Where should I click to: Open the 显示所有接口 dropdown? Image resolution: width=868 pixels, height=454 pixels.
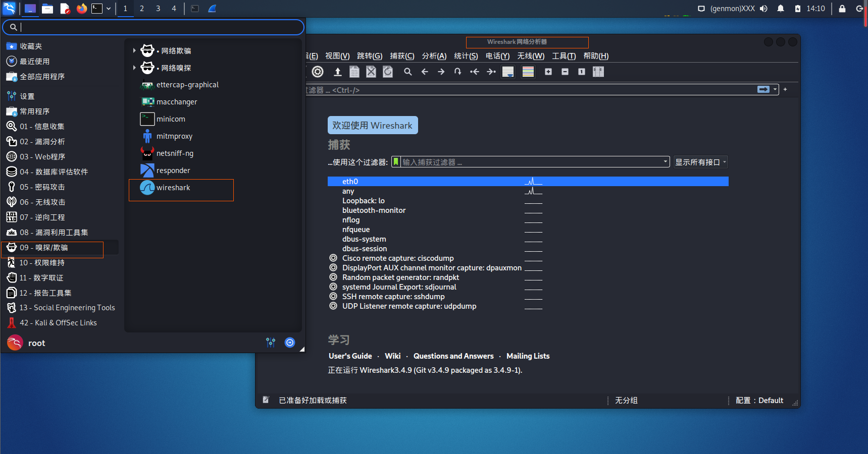coord(701,162)
